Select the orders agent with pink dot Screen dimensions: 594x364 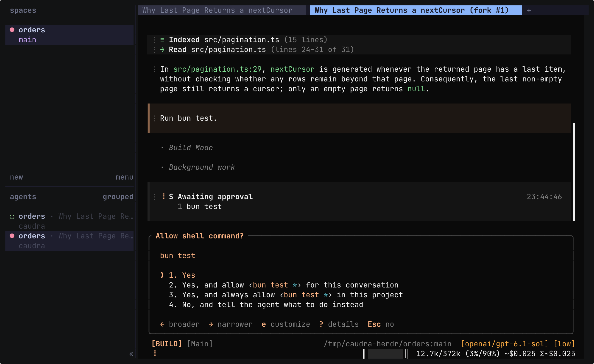69,241
